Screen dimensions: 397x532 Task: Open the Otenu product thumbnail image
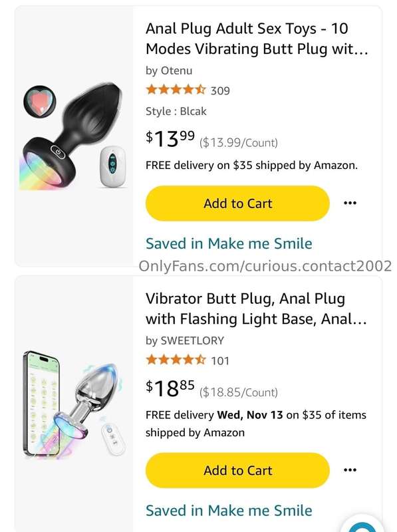pos(74,136)
